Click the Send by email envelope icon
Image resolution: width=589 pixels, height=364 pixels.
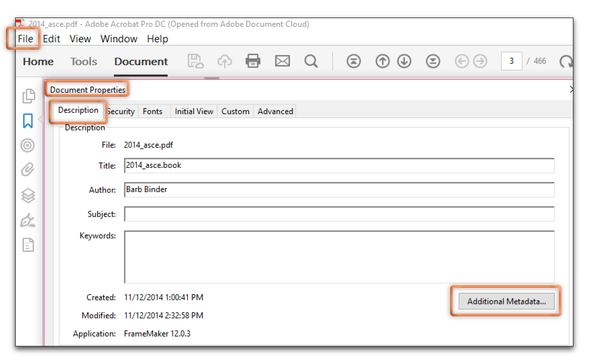(x=282, y=61)
